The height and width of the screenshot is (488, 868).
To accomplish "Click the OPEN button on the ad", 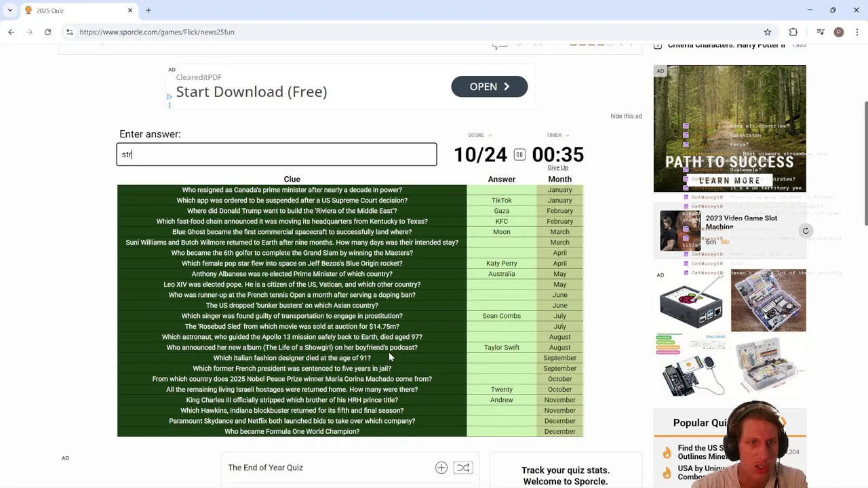I will (x=490, y=87).
